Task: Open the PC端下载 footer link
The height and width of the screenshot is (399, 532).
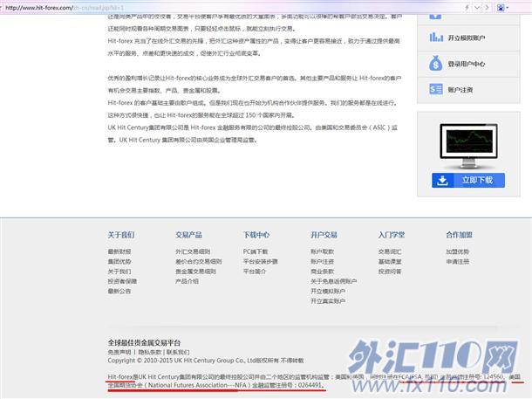Action: pyautogui.click(x=256, y=251)
